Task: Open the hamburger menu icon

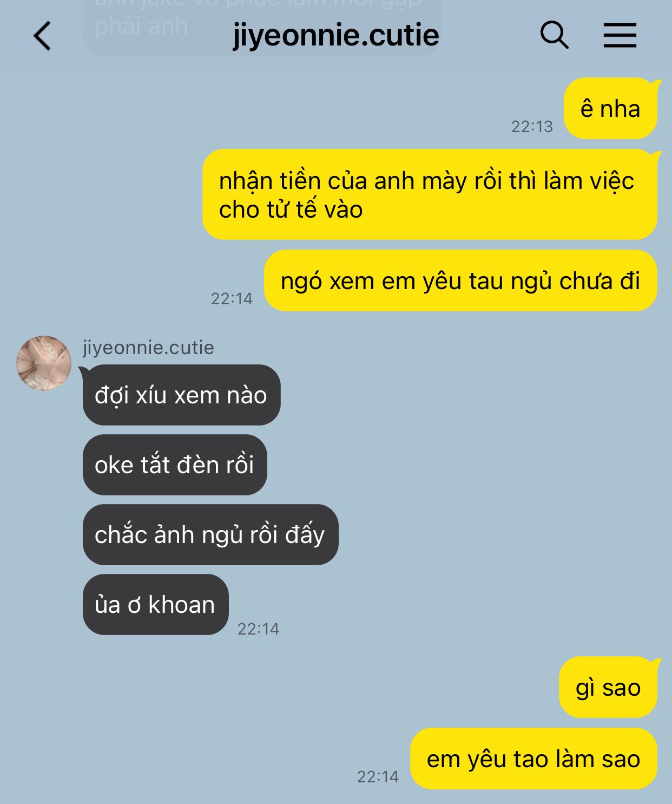Action: pos(620,35)
